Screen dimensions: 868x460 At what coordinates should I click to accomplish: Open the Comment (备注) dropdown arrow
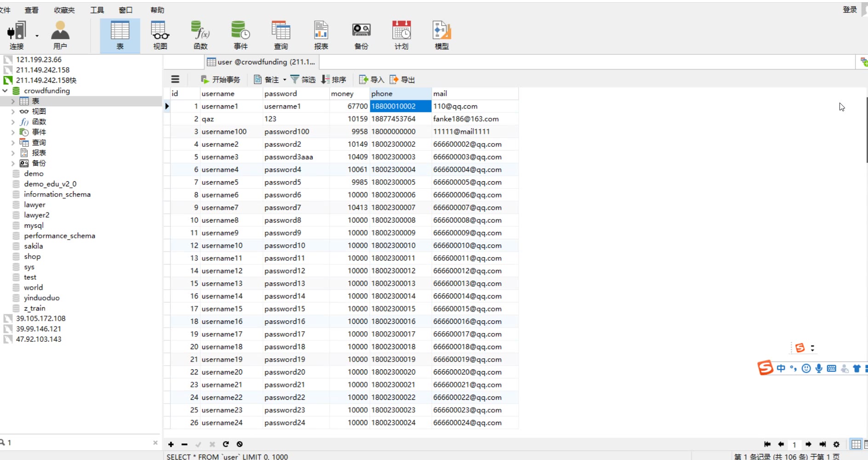285,80
